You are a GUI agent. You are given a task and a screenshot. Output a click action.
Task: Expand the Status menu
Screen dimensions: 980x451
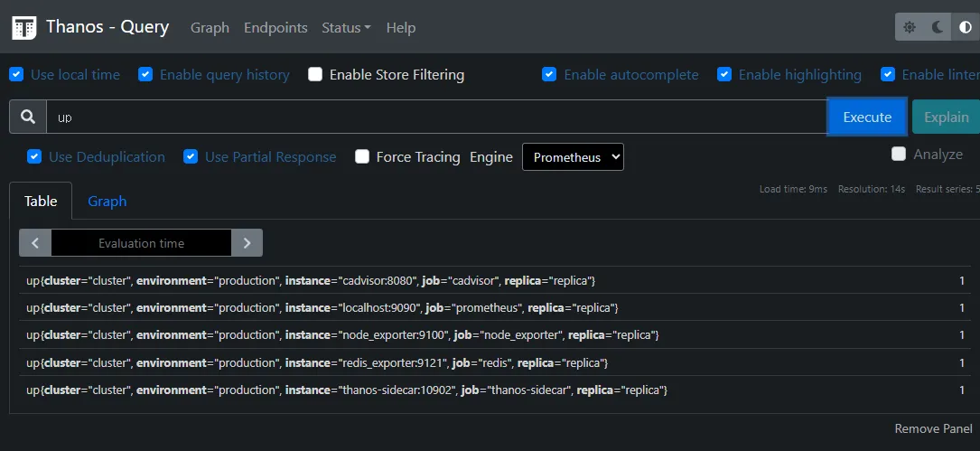[346, 27]
